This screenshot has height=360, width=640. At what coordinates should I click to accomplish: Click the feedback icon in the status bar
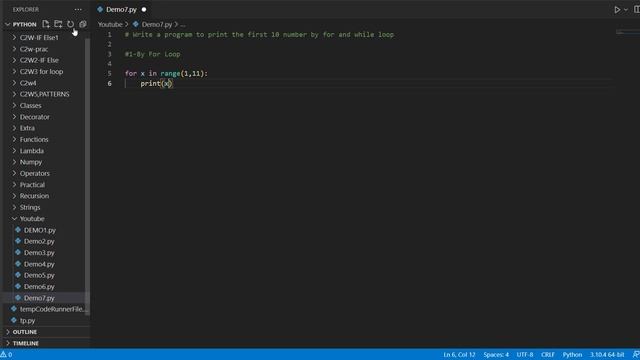[x=636, y=354]
